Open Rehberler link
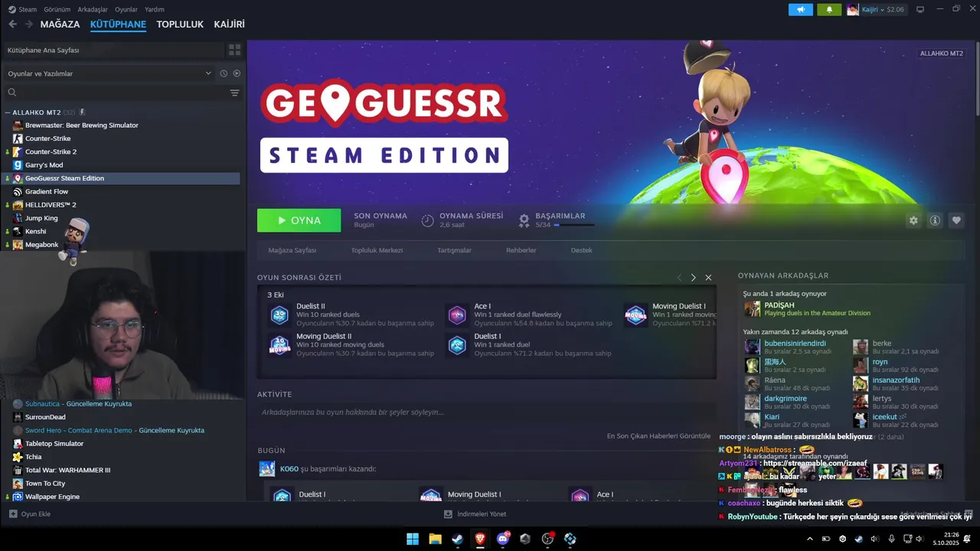 521,250
